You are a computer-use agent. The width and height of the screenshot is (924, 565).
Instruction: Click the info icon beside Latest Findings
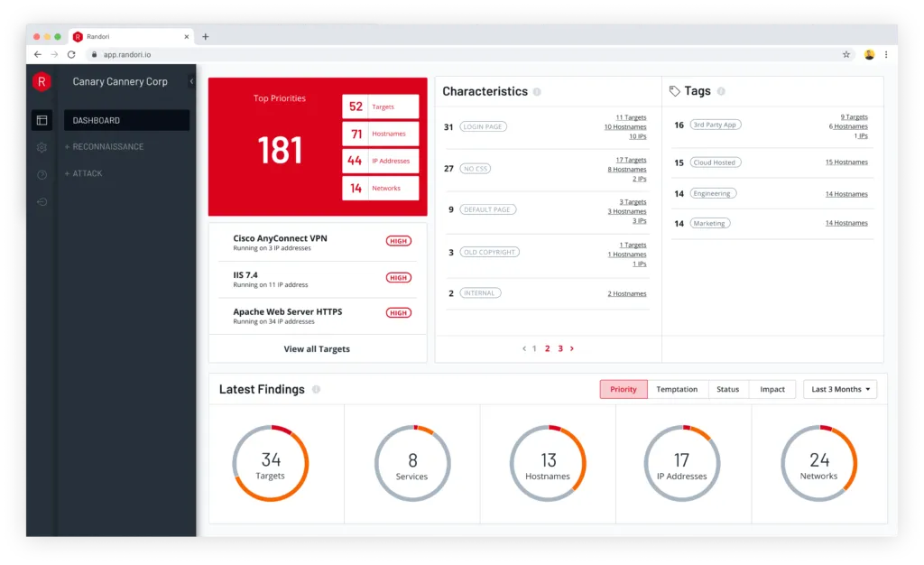314,389
